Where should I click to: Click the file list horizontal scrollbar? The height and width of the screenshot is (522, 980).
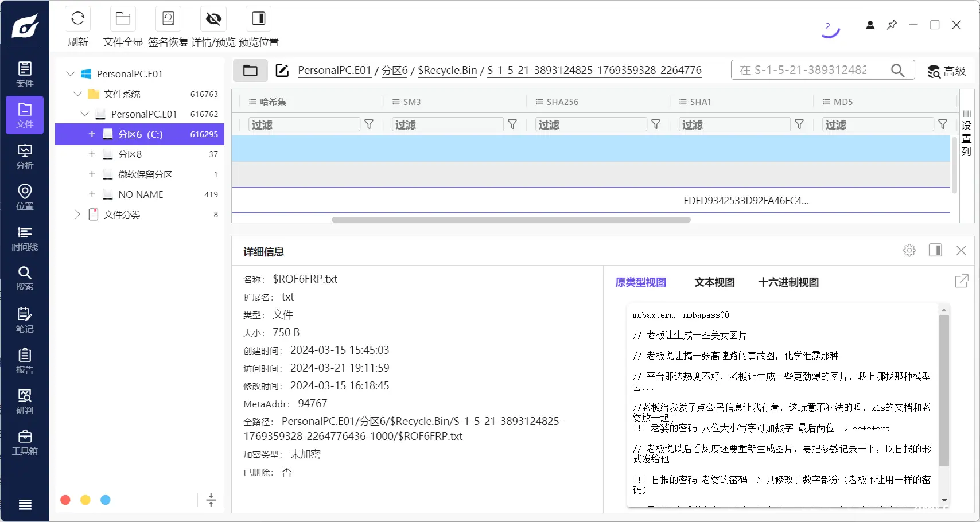511,220
